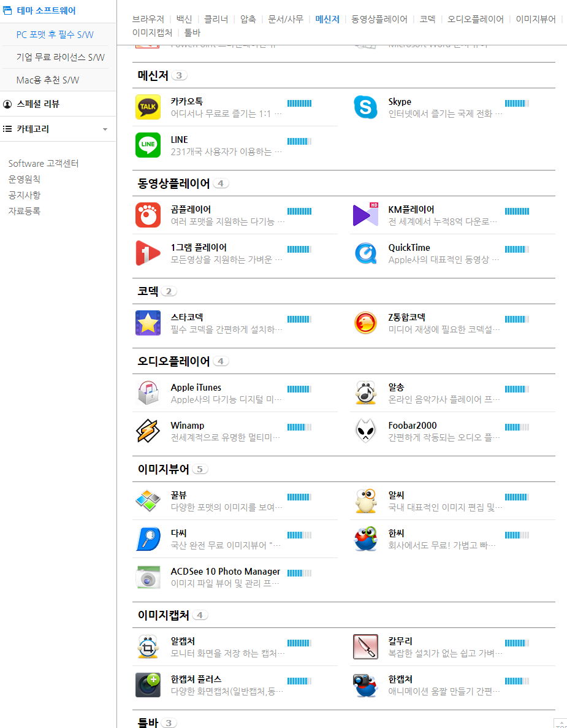Screen dimensions: 567x728
Task: Open PC 포맷 후 필수 S/W
Action: [55, 34]
